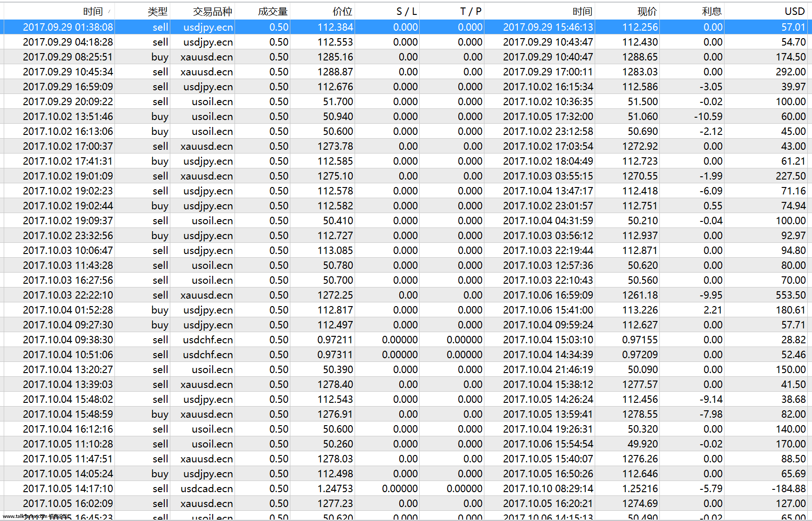The width and height of the screenshot is (812, 521).
Task: Click profit value 227.50
Action: click(x=791, y=176)
